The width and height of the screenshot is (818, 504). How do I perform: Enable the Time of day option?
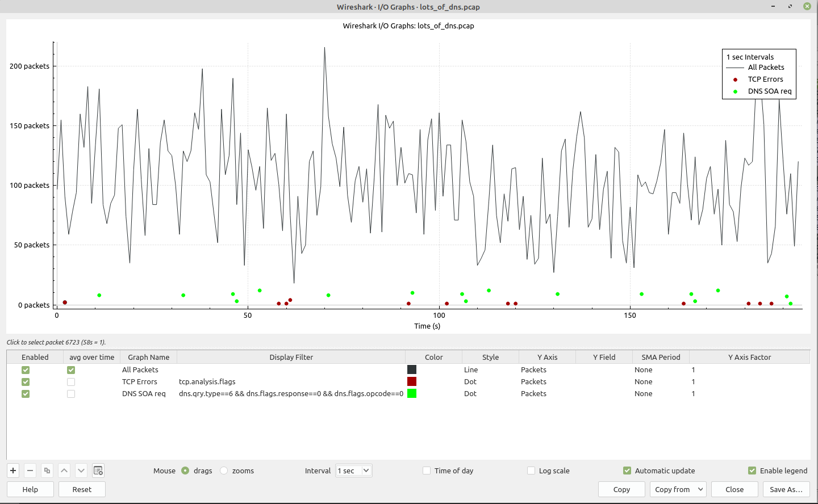coord(426,471)
